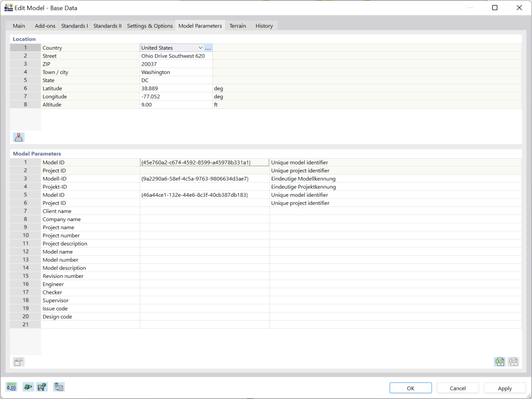Click the clipboard icon below Model Parameters table

(19, 361)
